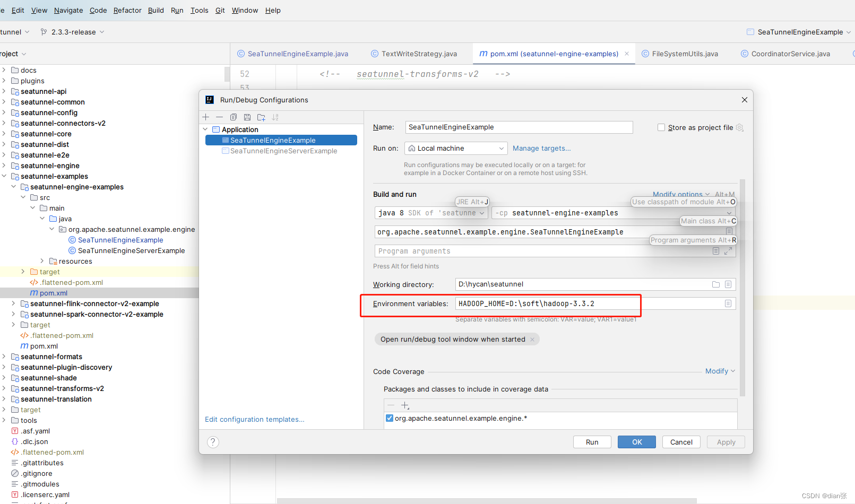Open .asf.yaml file in project tree
The image size is (855, 504).
35,431
